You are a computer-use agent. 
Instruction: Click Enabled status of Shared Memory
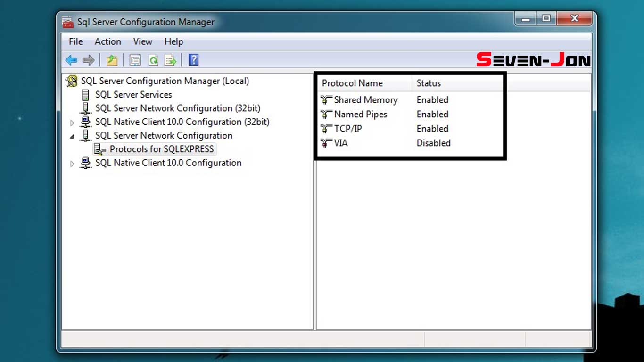[x=432, y=100]
